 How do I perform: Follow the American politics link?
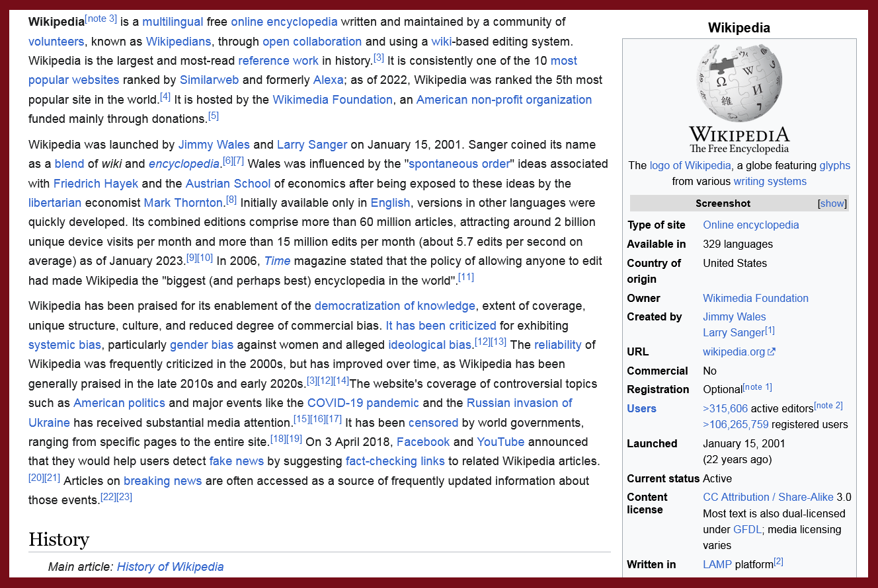click(119, 403)
